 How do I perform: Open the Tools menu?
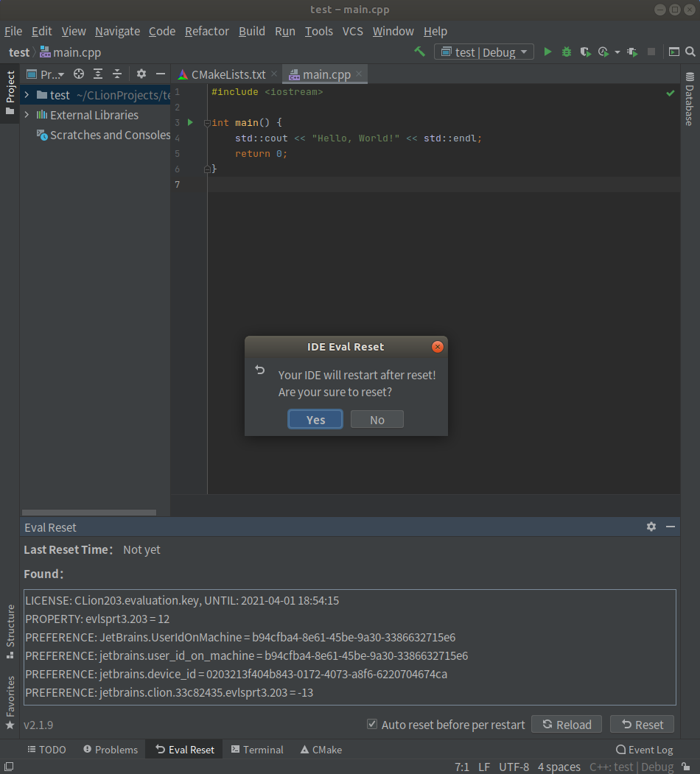(x=318, y=31)
